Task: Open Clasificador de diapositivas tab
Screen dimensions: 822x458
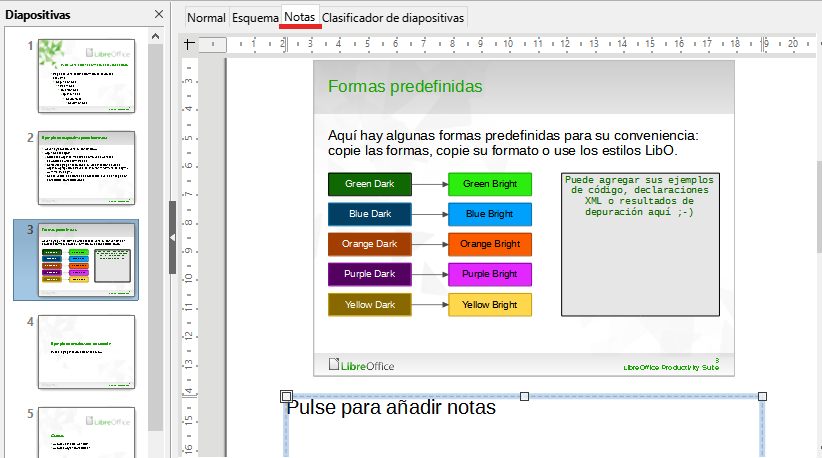Action: [393, 18]
